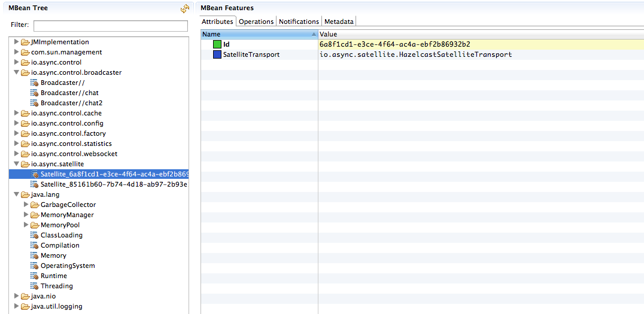Viewport: 644px width, 314px height.
Task: Click the io.async.satellite folder icon
Action: coord(26,164)
